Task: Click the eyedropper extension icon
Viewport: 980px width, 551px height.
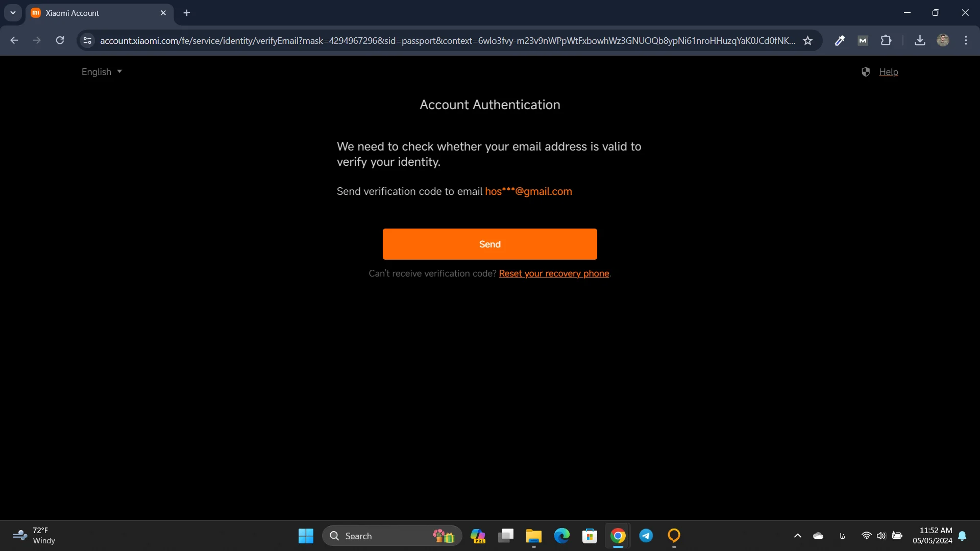Action: [840, 40]
